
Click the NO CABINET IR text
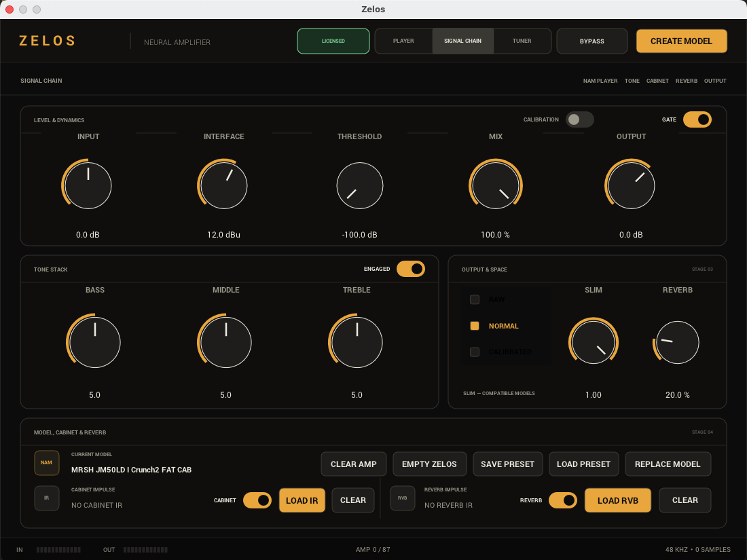point(96,505)
